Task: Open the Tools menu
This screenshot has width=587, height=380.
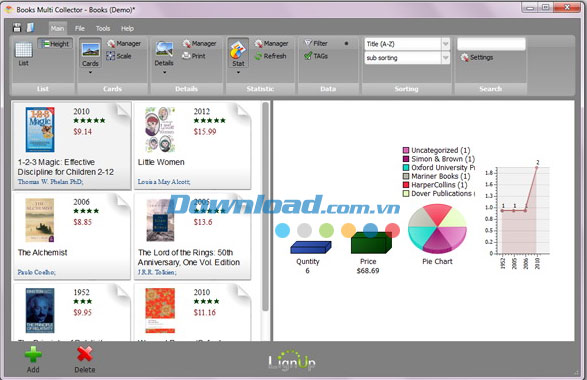Action: [x=103, y=28]
